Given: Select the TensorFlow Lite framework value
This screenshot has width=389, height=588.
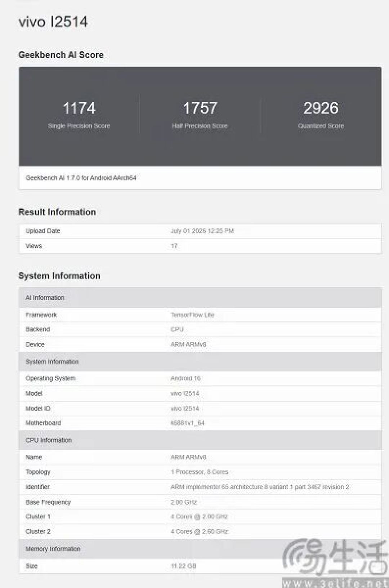Looking at the screenshot, I should coord(192,315).
